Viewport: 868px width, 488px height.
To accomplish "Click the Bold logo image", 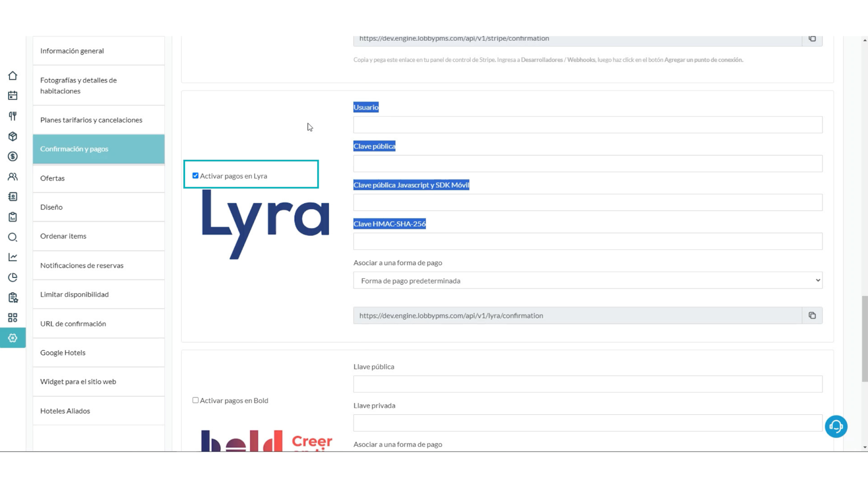I will pyautogui.click(x=266, y=441).
